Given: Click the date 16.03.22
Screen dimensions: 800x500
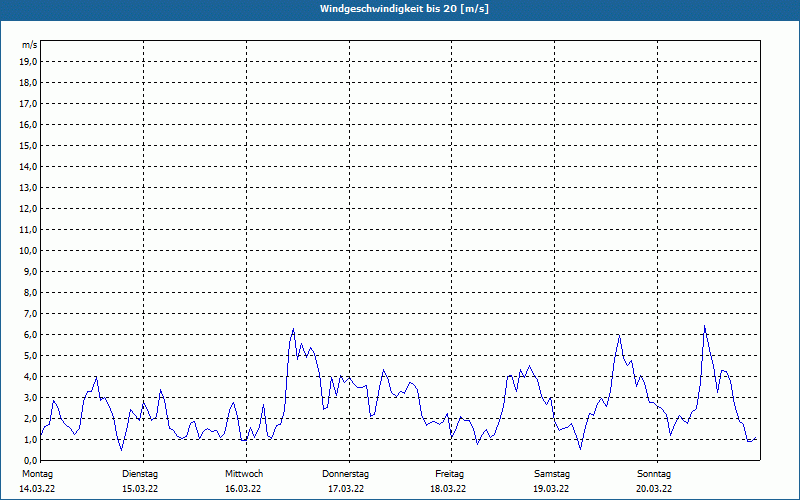Looking at the screenshot, I should [243, 489].
